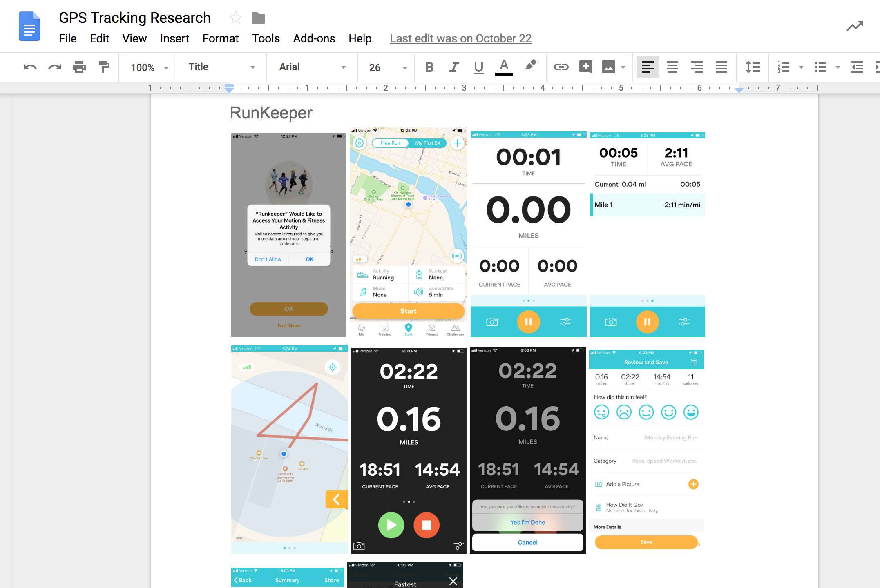Select the paused run play stop screenshot
Screen dimensions: 880x588
[409, 450]
